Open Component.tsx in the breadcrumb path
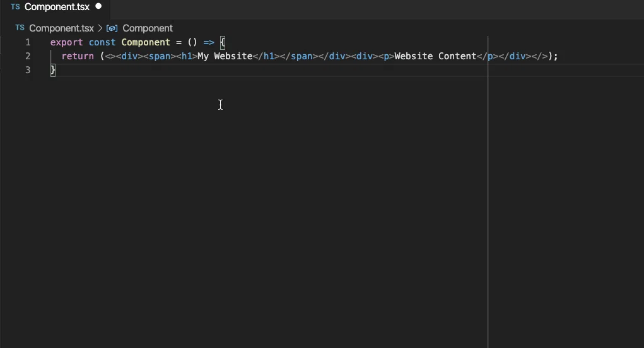 (x=62, y=28)
